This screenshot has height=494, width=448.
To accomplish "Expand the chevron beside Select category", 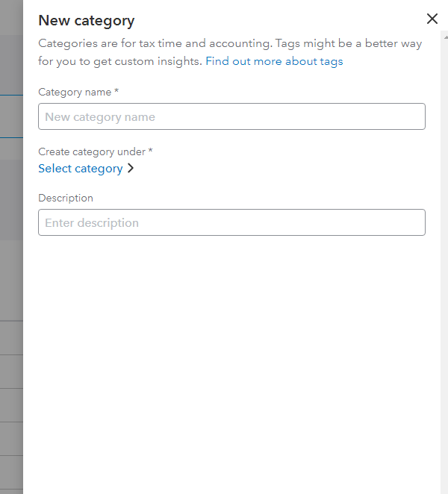I will pyautogui.click(x=131, y=169).
